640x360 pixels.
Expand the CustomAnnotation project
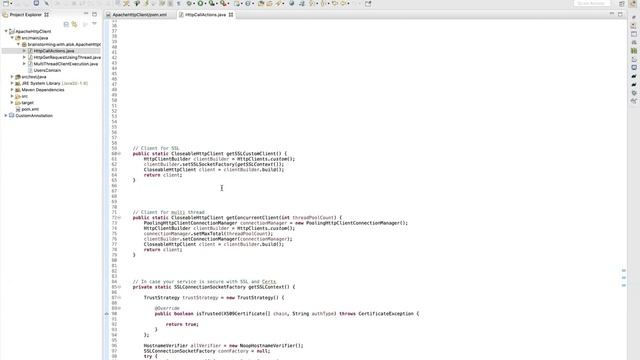click(6, 116)
